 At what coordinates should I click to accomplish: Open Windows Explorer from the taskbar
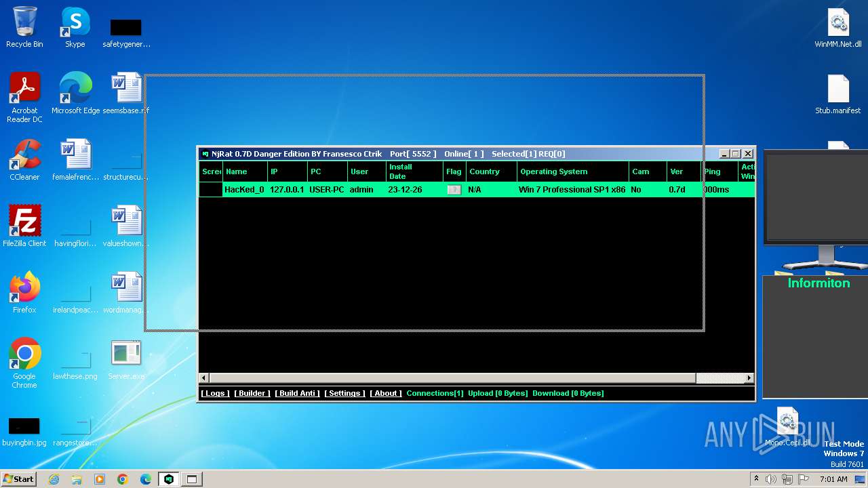click(x=77, y=479)
